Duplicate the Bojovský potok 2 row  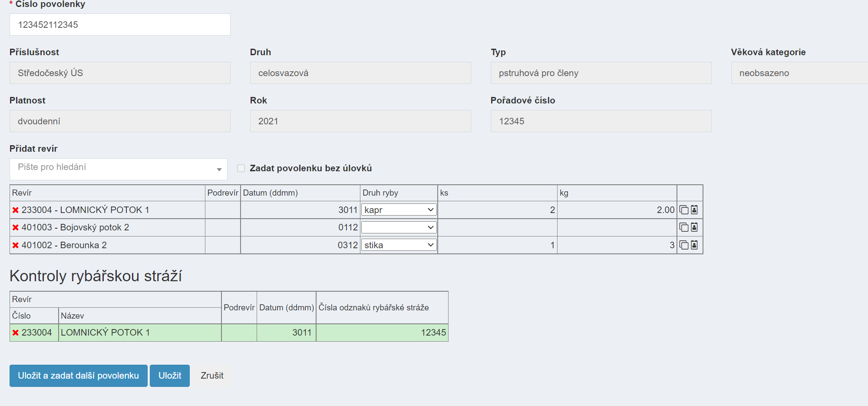(x=684, y=227)
